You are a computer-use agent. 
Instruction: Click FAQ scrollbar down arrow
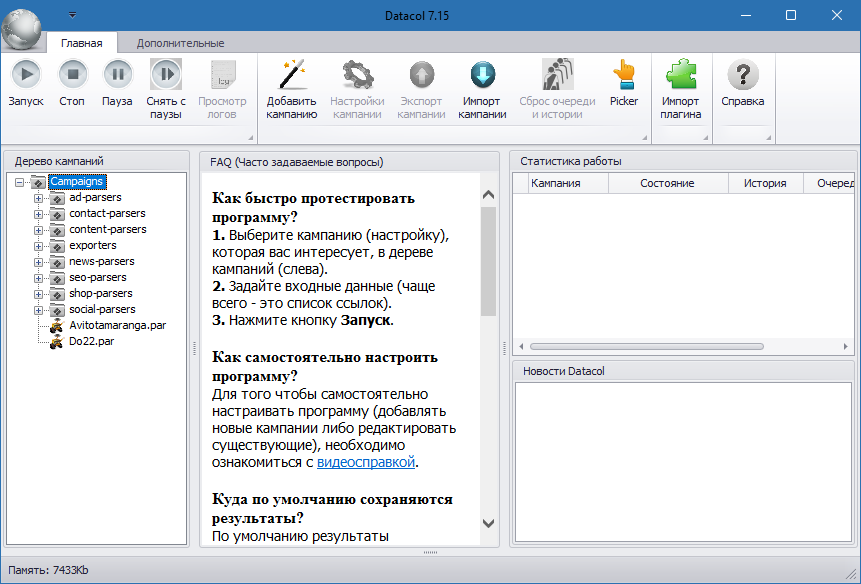[488, 523]
